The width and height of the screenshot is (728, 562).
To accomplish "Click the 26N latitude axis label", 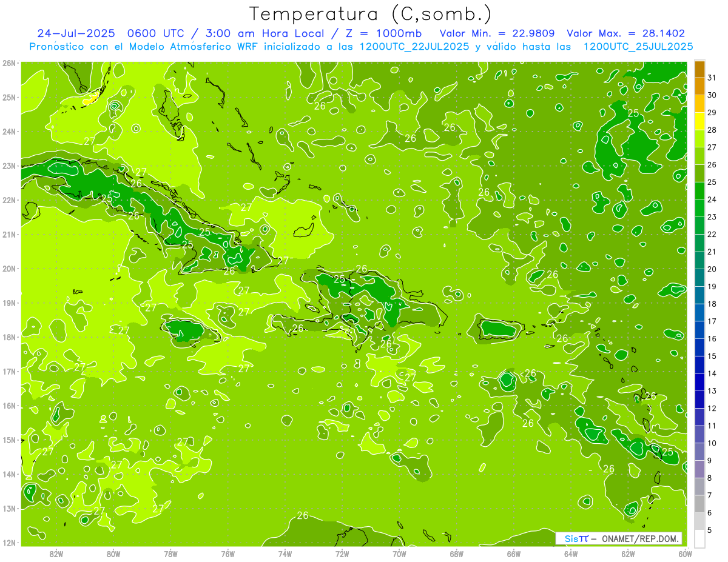I will pyautogui.click(x=9, y=63).
